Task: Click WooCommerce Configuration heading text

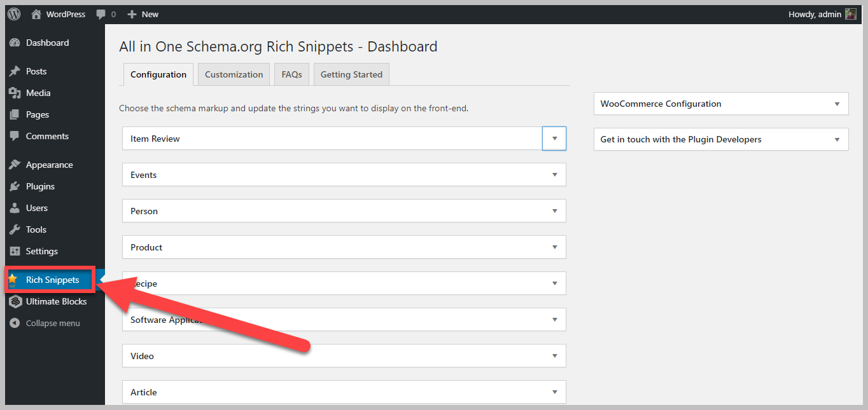Action: coord(661,104)
